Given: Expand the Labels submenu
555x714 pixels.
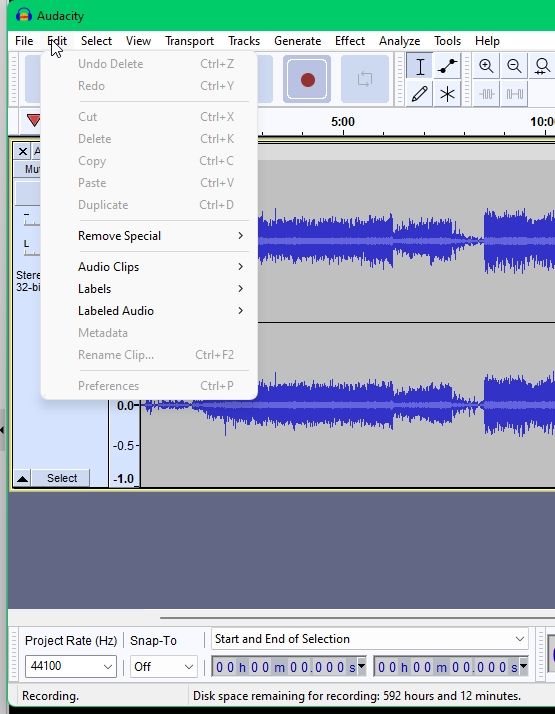Looking at the screenshot, I should (x=149, y=289).
